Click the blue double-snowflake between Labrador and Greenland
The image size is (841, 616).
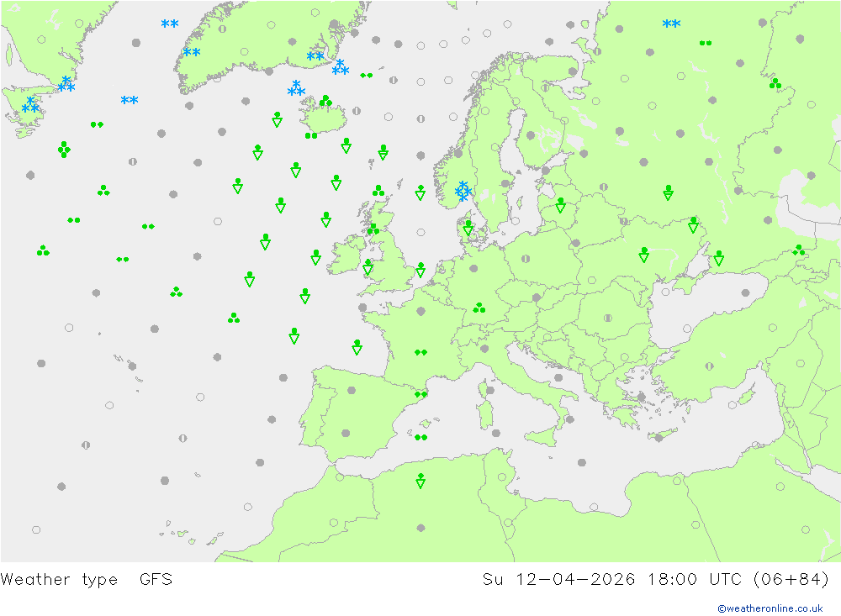point(130,100)
